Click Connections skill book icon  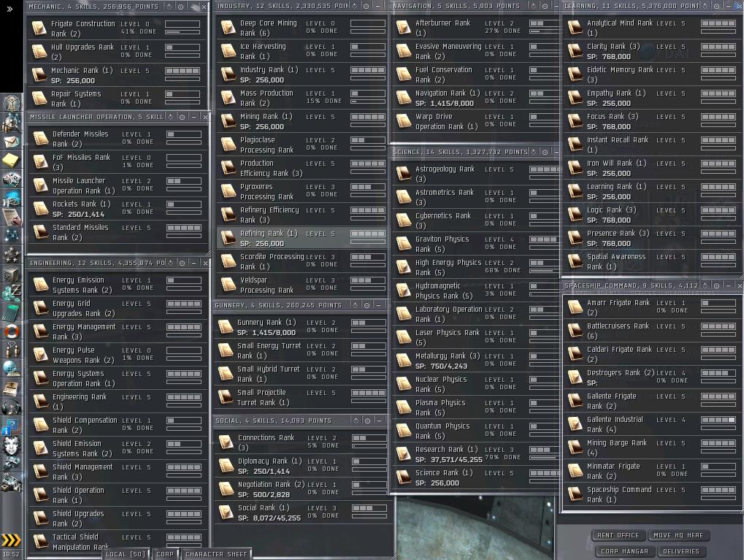(226, 442)
